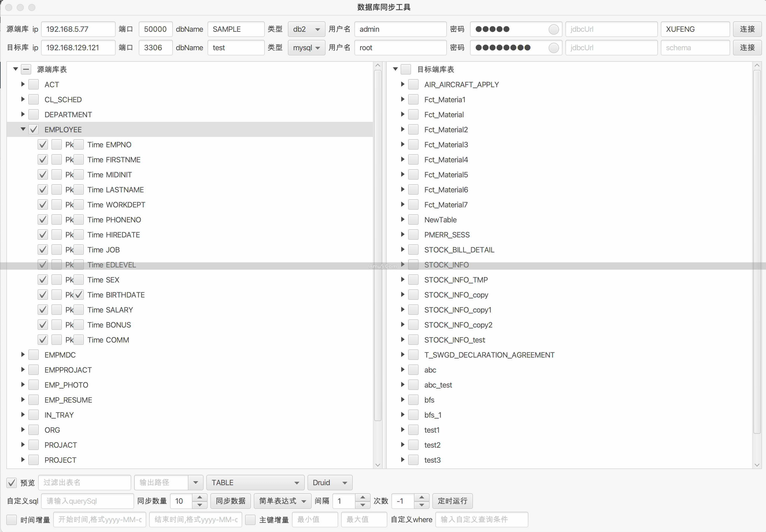Screen dimensions: 766x532
Task: Click the custom querySql input field
Action: click(x=87, y=501)
